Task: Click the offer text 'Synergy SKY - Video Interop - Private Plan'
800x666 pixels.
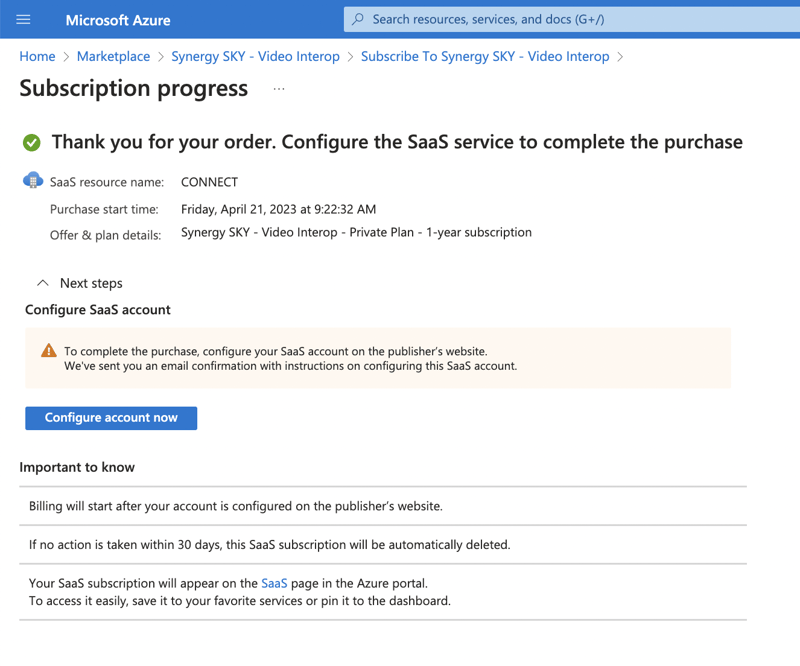Action: pos(297,232)
